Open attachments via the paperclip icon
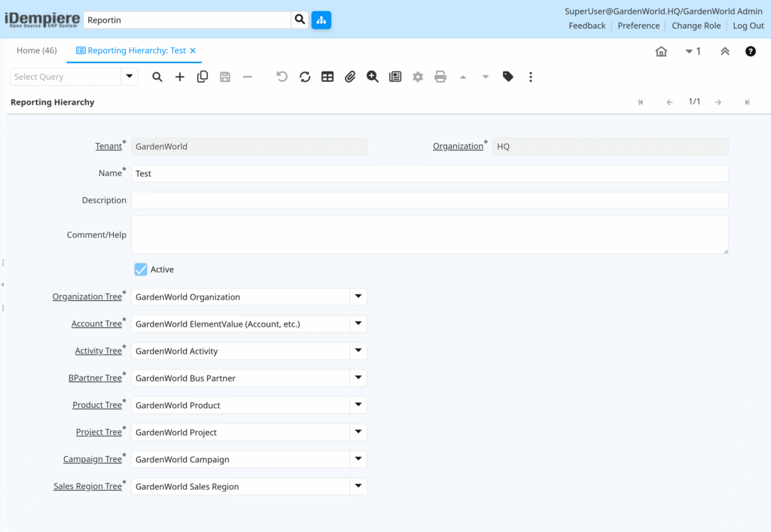This screenshot has height=532, width=771. point(349,77)
